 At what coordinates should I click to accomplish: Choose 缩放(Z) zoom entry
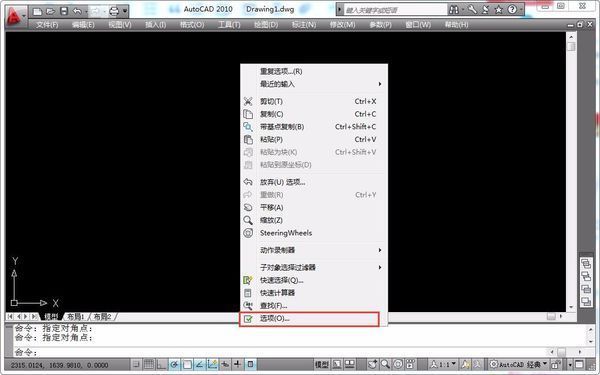314,220
